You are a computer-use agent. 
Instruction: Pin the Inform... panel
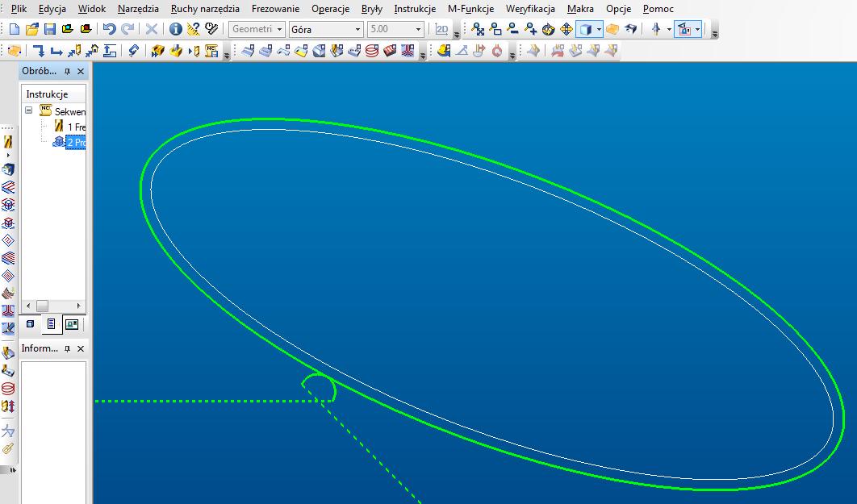67,349
